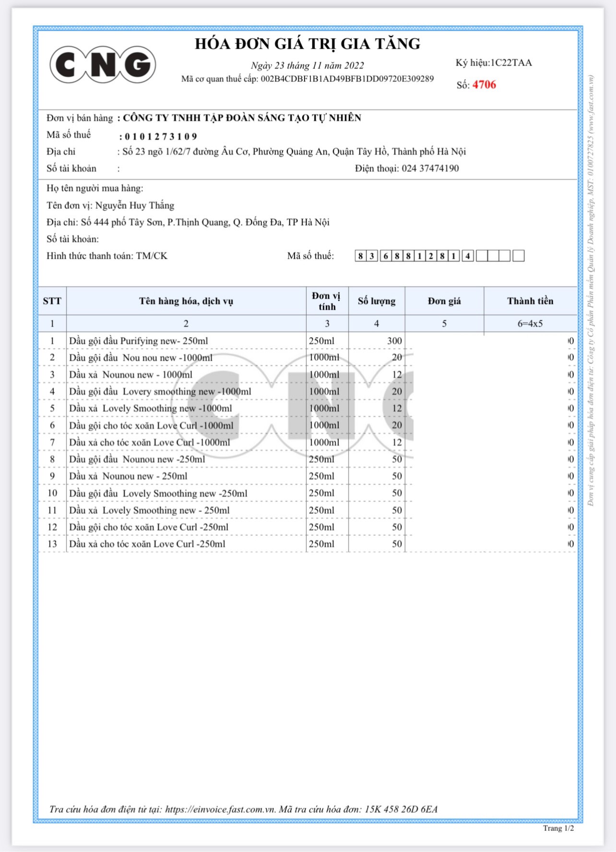Click the buyer name 'Nguyễn Huy Thắng'
Screen dimensions: 616x852
(x=135, y=205)
